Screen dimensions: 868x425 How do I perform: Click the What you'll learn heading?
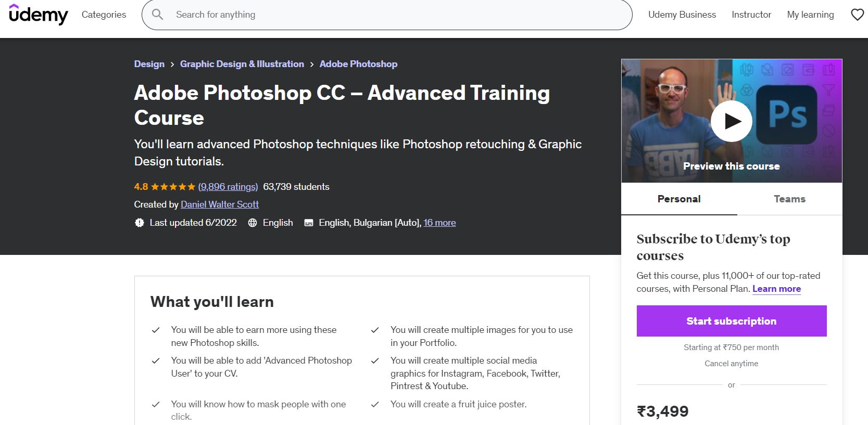pyautogui.click(x=212, y=302)
